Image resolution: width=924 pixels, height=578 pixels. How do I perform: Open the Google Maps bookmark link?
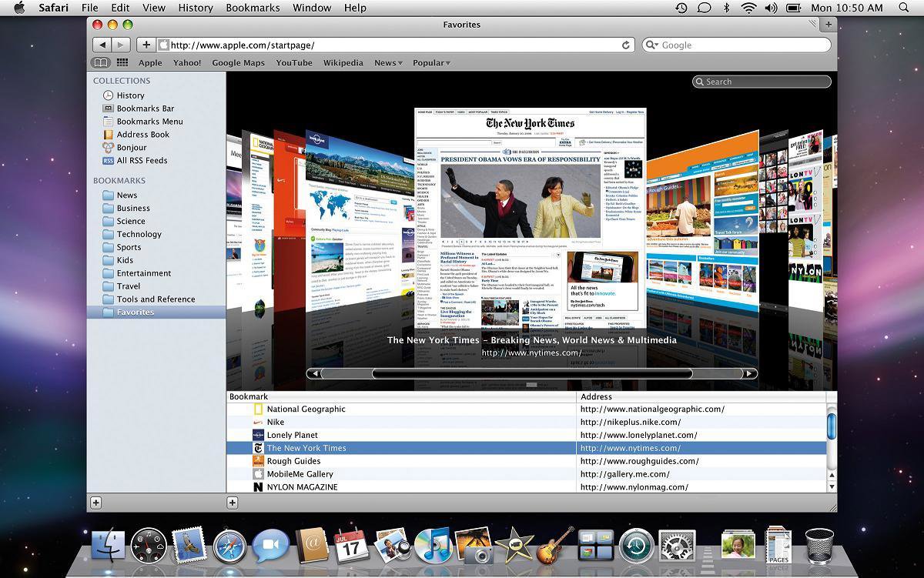(238, 62)
